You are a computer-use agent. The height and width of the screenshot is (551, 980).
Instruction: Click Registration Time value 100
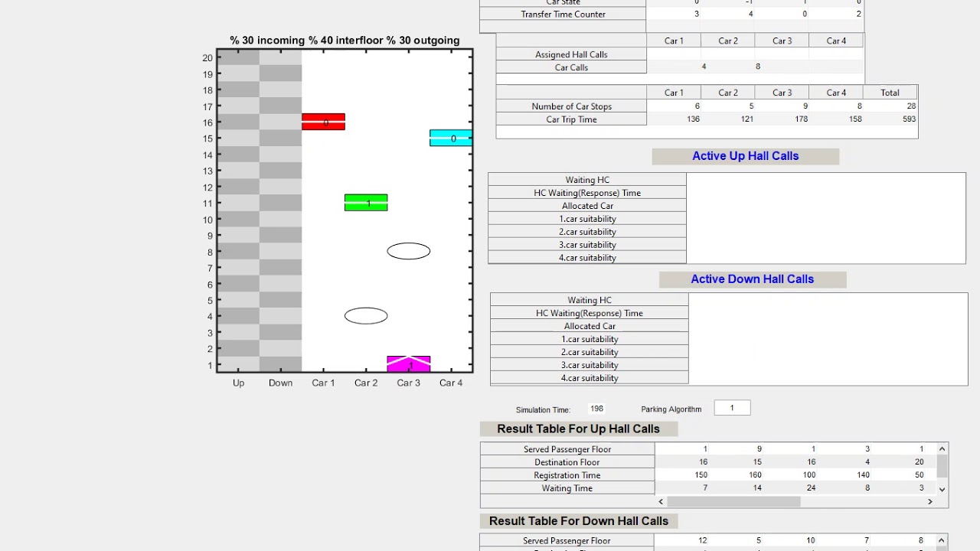tap(808, 475)
